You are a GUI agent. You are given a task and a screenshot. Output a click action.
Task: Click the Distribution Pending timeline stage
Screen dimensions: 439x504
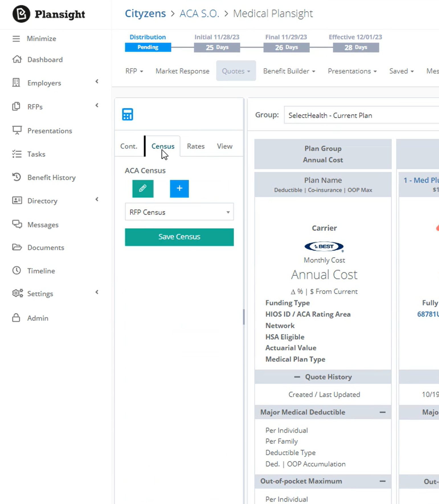click(148, 47)
